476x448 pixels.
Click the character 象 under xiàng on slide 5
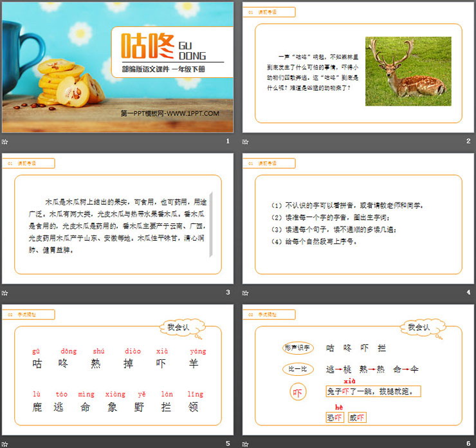112,407
